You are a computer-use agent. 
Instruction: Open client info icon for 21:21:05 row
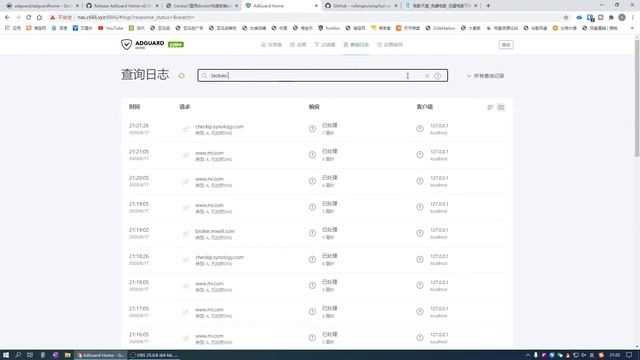420,155
